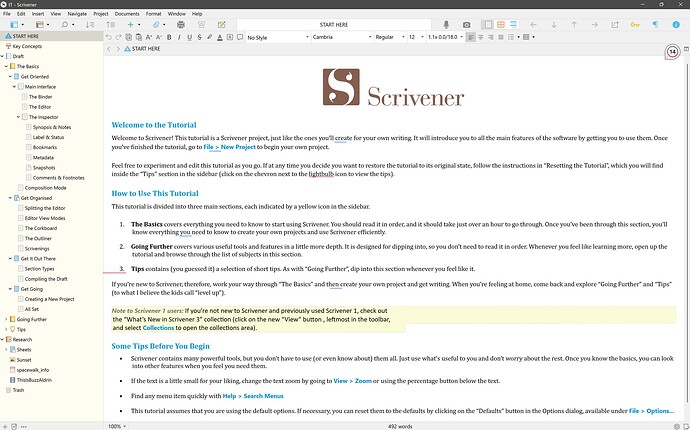Screen dimensions: 690x430
Task: Open the 100% zoom dropdown
Action: pyautogui.click(x=117, y=426)
